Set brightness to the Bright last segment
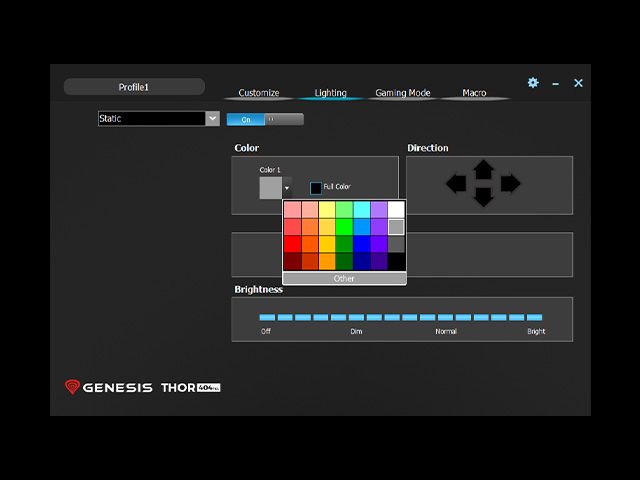The width and height of the screenshot is (640, 480). (534, 317)
